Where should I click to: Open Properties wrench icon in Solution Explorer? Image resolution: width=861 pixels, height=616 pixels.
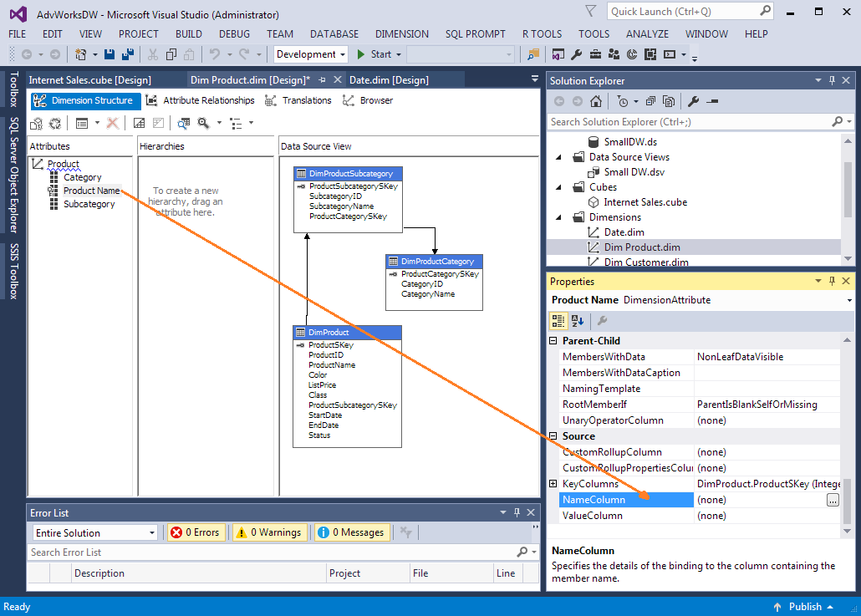[x=693, y=101]
